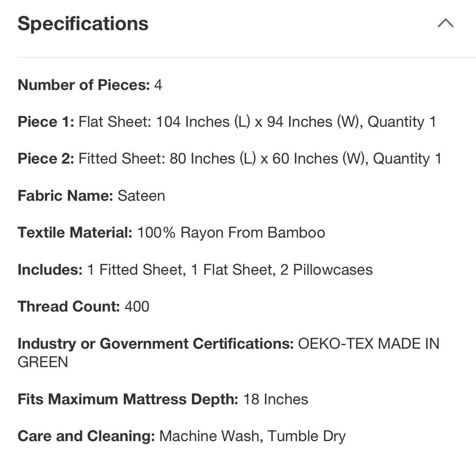Collapse the Specifications section with the chevron
The image size is (476, 463).
(x=445, y=23)
